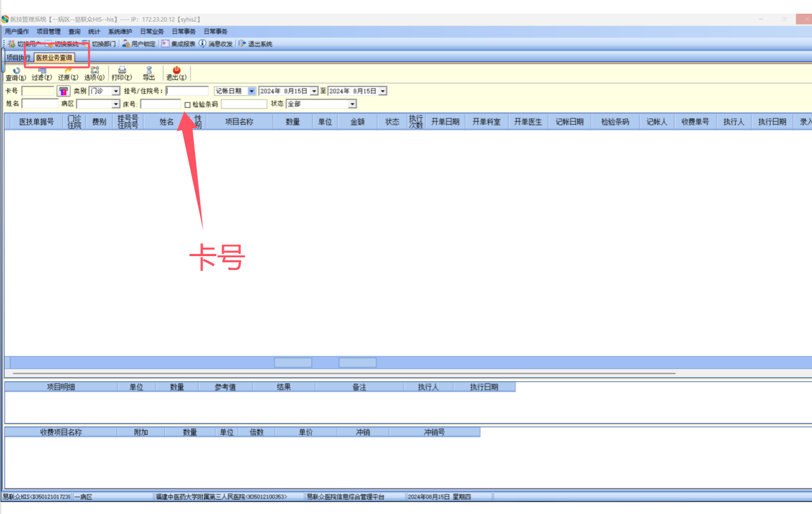The image size is (812, 514).
Task: Click the 项目明细 column header
Action: pyautogui.click(x=61, y=387)
